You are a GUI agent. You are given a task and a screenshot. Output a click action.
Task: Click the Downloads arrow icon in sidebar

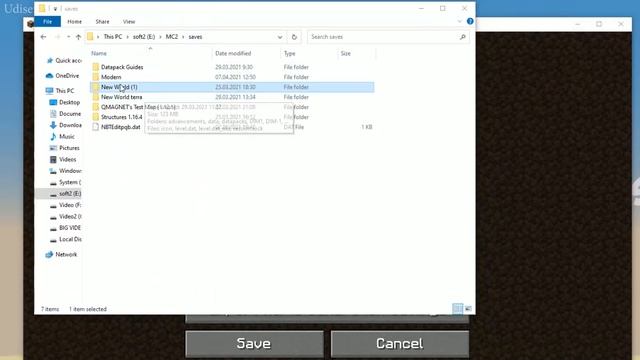click(x=53, y=125)
